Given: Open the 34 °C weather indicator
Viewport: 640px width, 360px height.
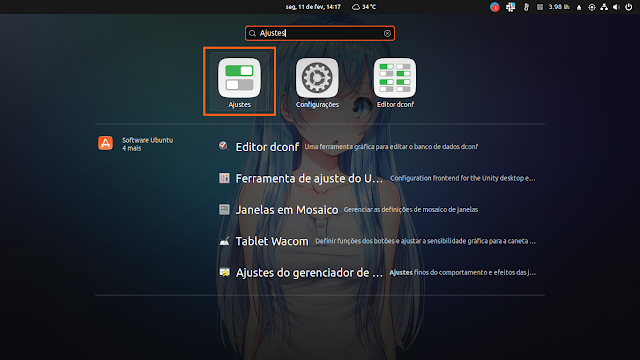Looking at the screenshot, I should [x=364, y=7].
